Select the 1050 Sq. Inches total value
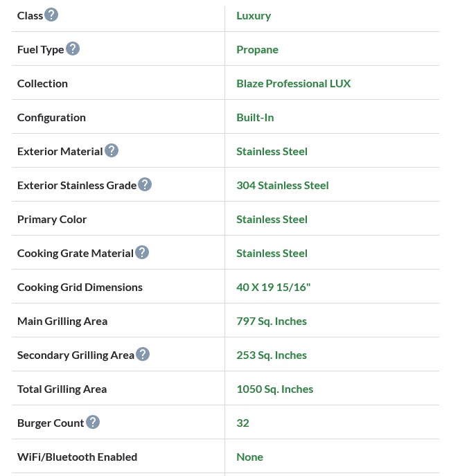This screenshot has height=476, width=451. point(274,389)
